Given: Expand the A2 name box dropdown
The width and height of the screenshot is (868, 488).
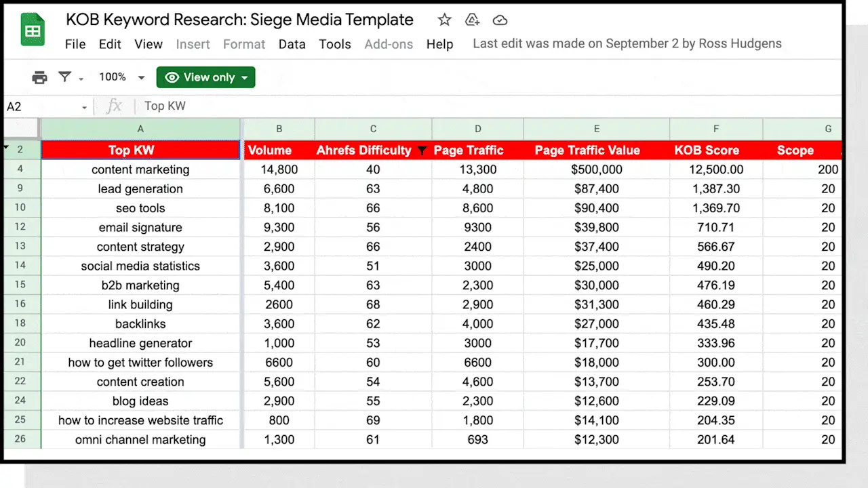Looking at the screenshot, I should tap(85, 107).
